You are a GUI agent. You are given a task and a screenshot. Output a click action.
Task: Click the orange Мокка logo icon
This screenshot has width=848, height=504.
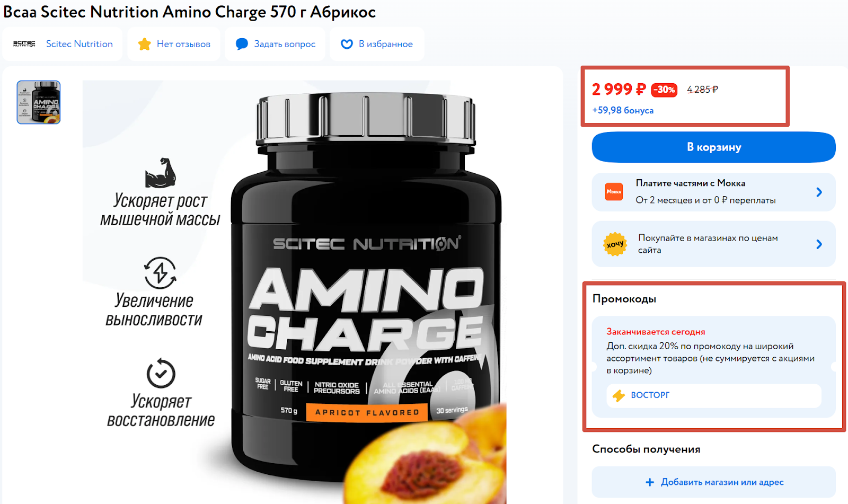pos(614,191)
